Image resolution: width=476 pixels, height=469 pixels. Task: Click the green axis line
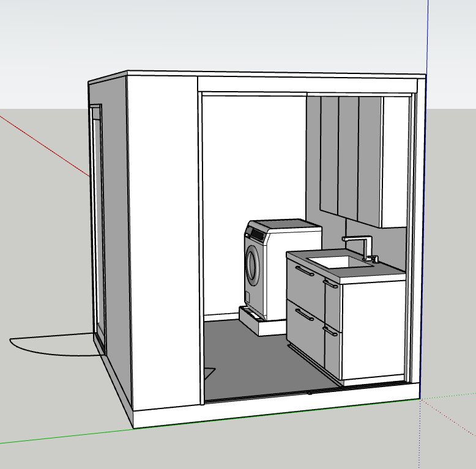tap(61, 436)
